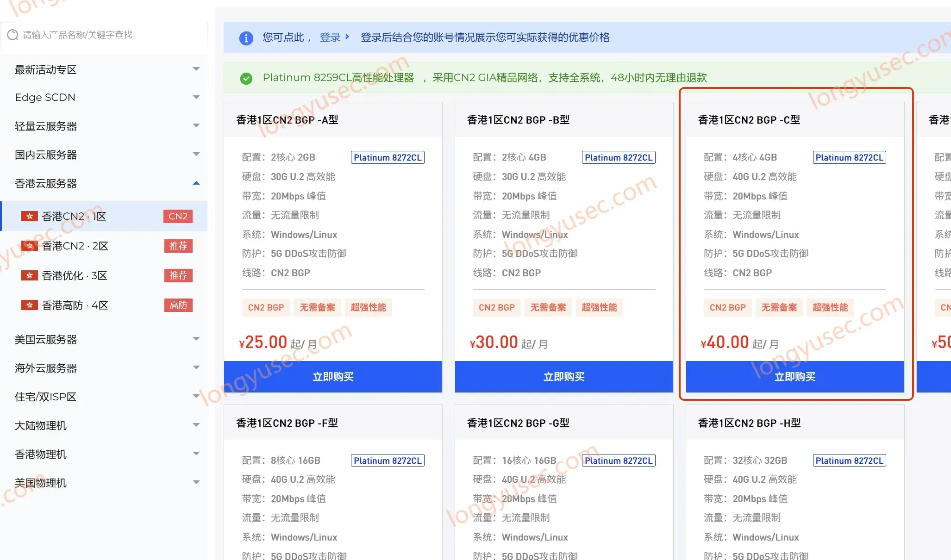Click the 高防 badge next to 香港高防·4区
This screenshot has height=560, width=951.
178,305
